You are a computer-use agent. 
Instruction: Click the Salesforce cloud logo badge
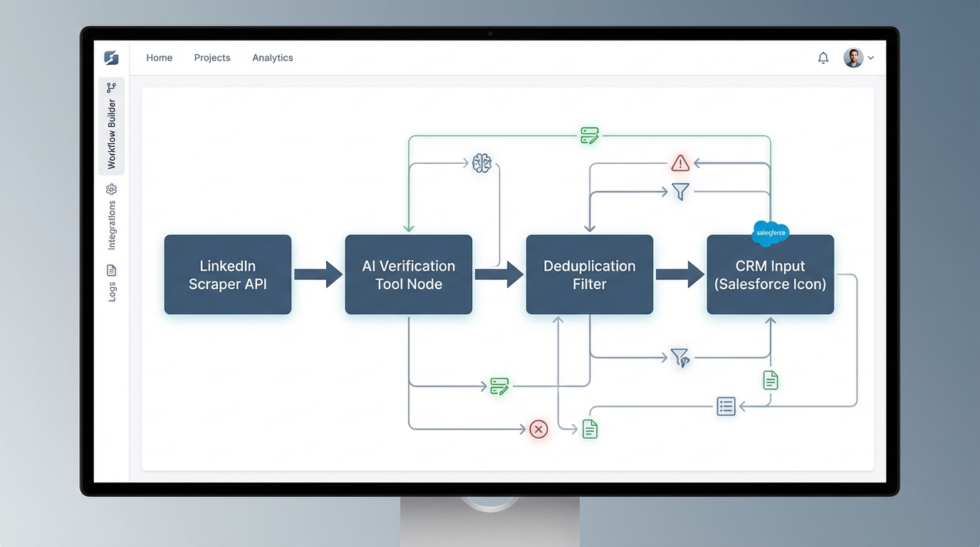tap(771, 233)
